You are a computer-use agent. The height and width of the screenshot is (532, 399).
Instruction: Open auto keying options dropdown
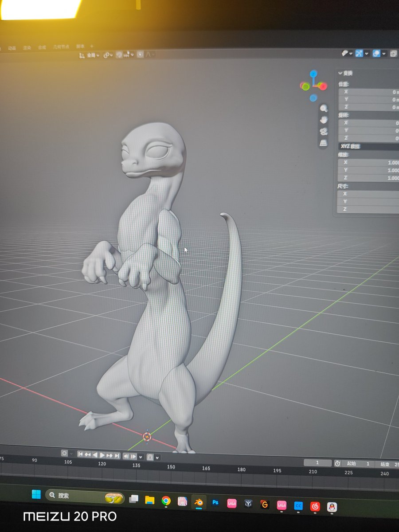click(x=71, y=453)
